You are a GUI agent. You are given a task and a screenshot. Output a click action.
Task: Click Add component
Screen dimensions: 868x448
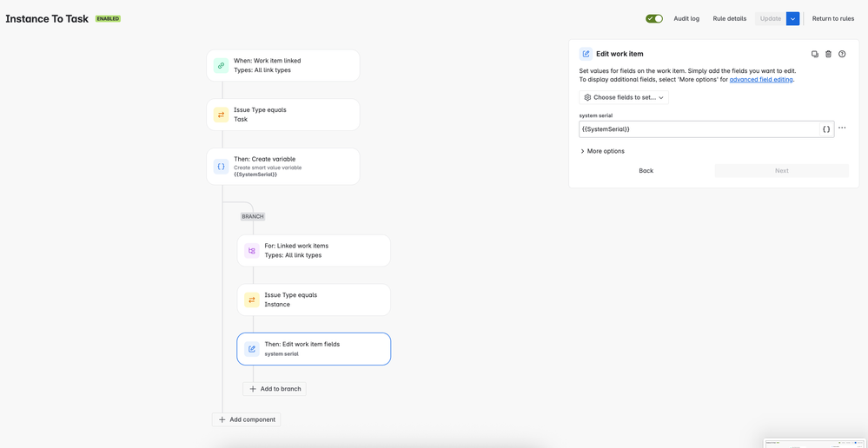[x=247, y=420]
